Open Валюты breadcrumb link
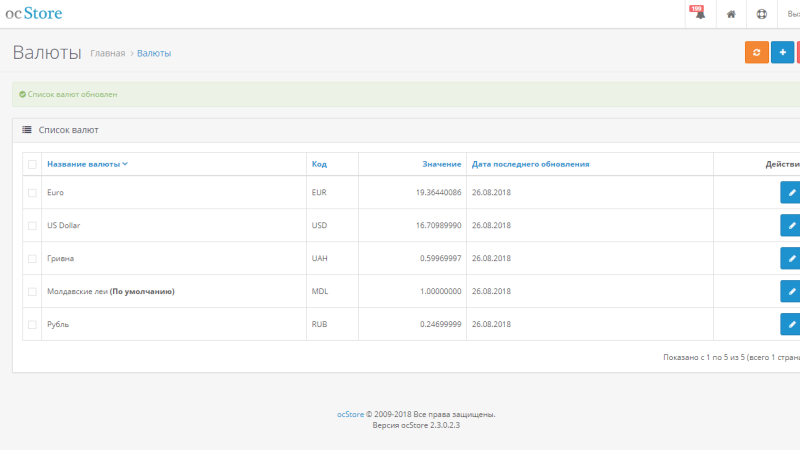The height and width of the screenshot is (450, 800). click(x=154, y=53)
